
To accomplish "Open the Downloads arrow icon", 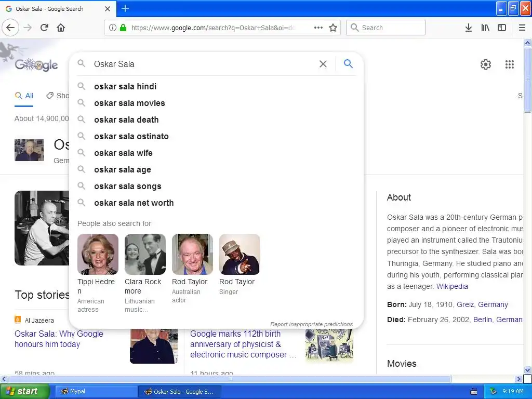I will pos(468,28).
